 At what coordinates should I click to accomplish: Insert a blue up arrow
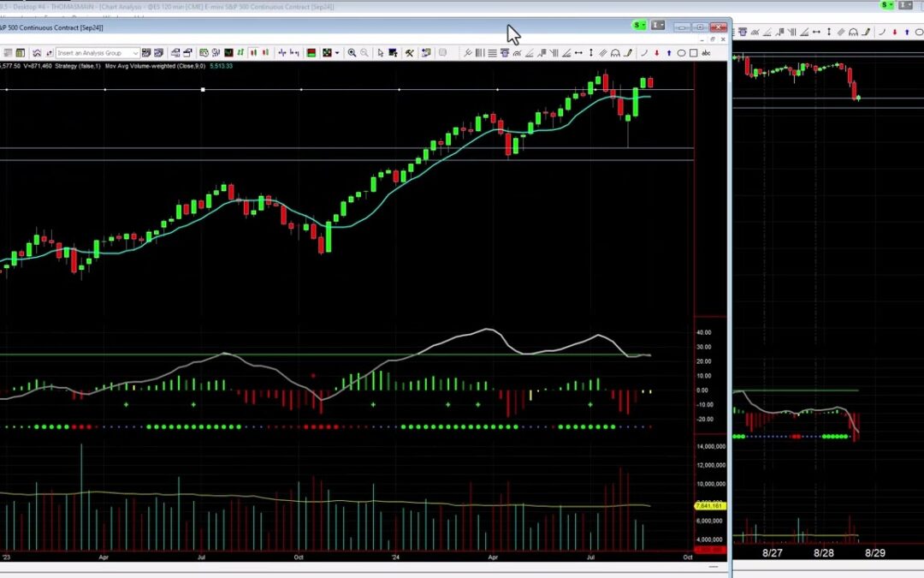[x=669, y=53]
